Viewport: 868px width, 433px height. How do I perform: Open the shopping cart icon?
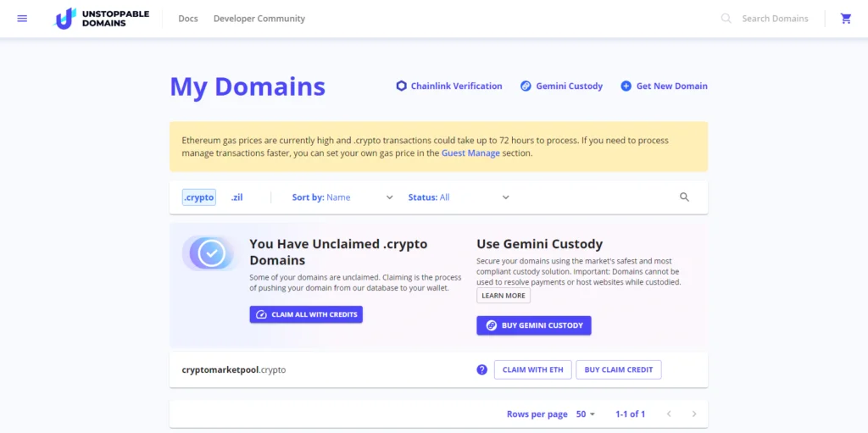pos(846,19)
